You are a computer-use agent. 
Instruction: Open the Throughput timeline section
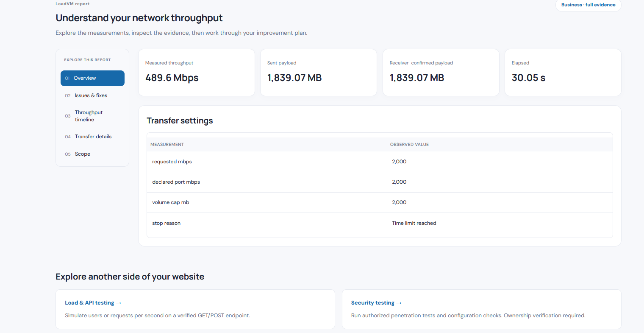coord(92,116)
